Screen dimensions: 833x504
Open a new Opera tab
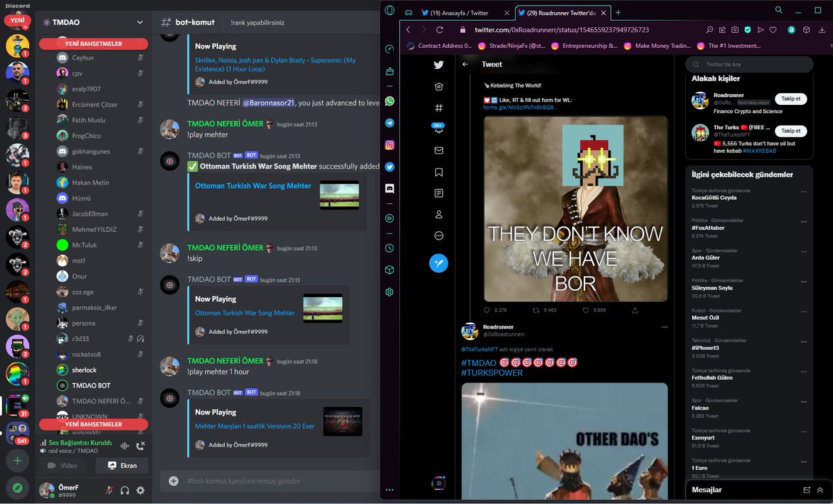[619, 12]
